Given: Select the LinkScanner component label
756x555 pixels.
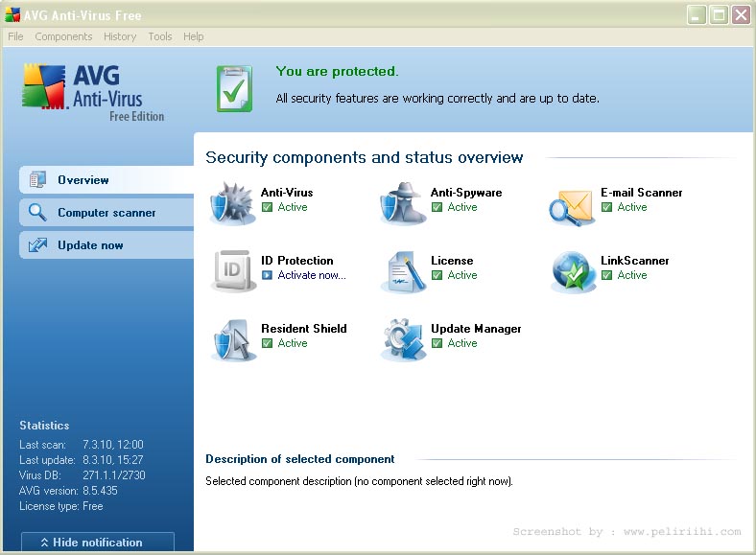Looking at the screenshot, I should point(634,260).
